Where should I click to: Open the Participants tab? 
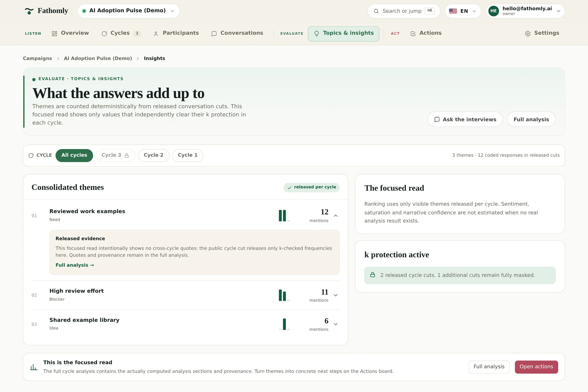176,33
